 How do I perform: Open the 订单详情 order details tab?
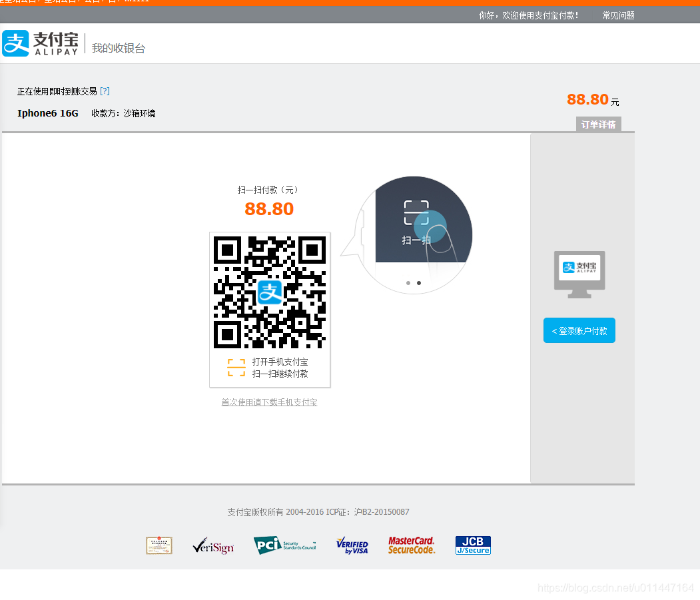click(x=598, y=125)
